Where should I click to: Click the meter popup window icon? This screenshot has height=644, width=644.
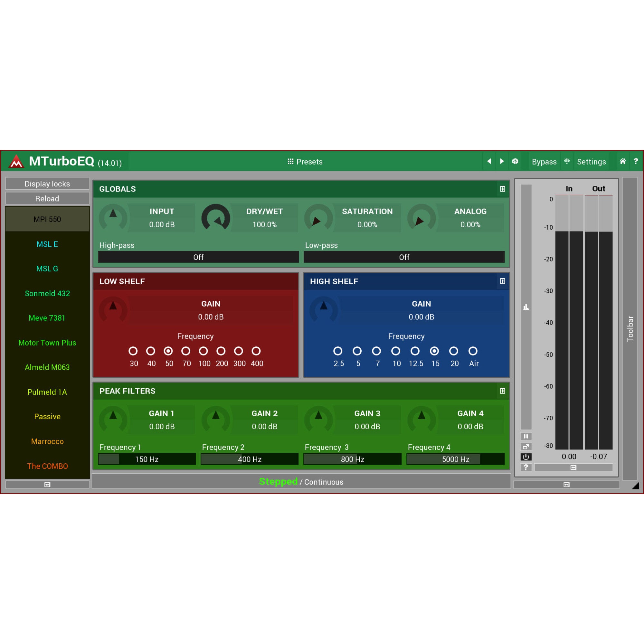(x=526, y=447)
